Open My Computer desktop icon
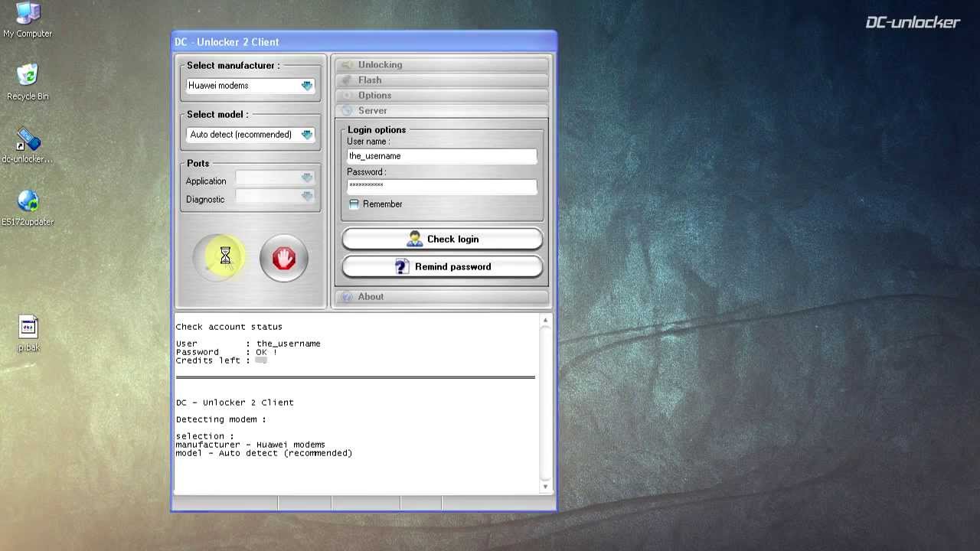The height and width of the screenshot is (551, 980). (x=28, y=21)
